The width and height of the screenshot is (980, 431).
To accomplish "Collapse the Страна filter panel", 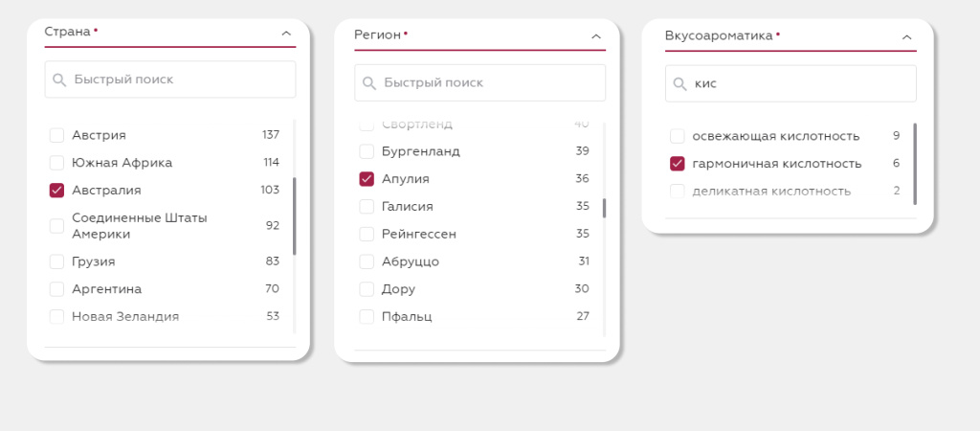I will pyautogui.click(x=286, y=33).
